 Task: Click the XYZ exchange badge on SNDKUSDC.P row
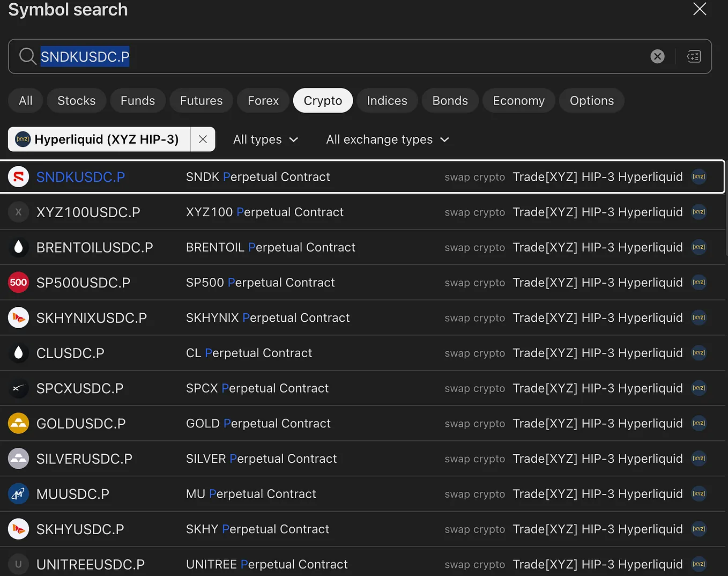(x=699, y=177)
